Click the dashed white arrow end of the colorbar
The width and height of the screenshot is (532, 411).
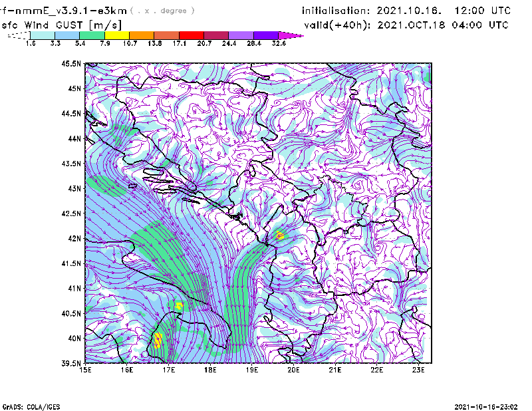click(x=19, y=35)
